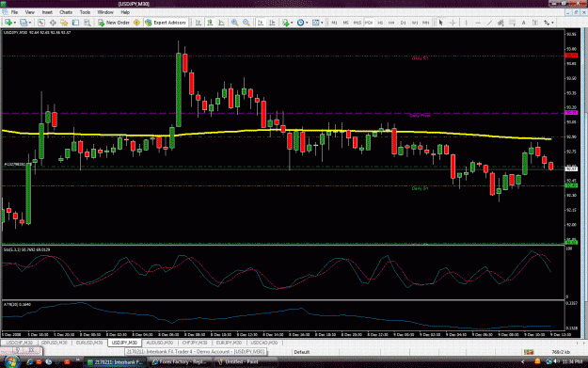588x368 pixels.
Task: Switch to USDCHF,M30 chart tab
Action: click(x=20, y=343)
